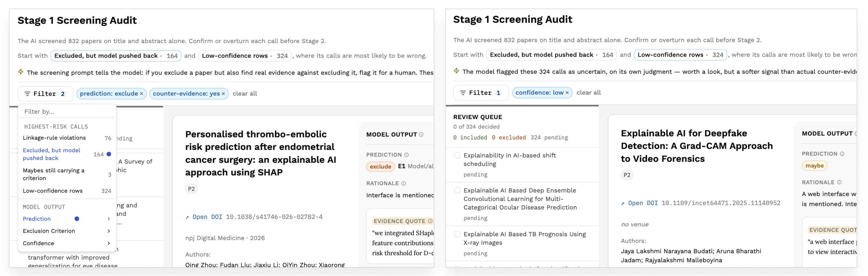Select 'Explainability in AI-based shift scheduling' queue row
The image size is (868, 276).
point(522,165)
